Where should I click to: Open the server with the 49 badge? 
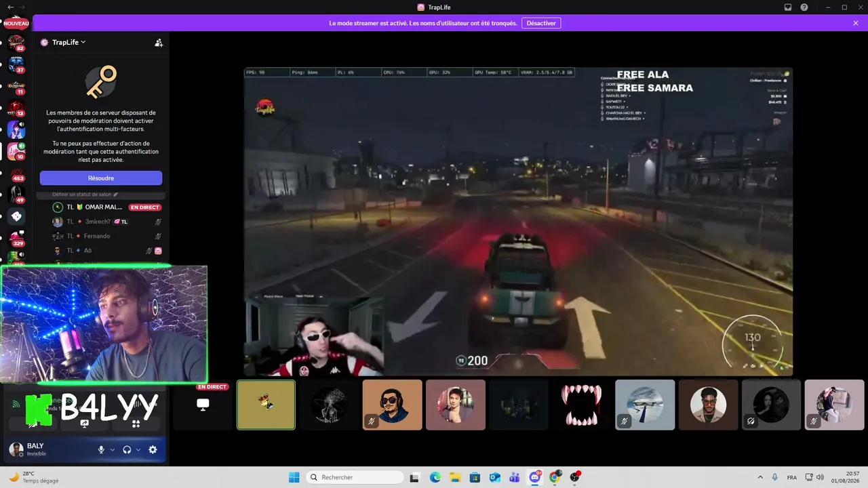click(x=16, y=195)
